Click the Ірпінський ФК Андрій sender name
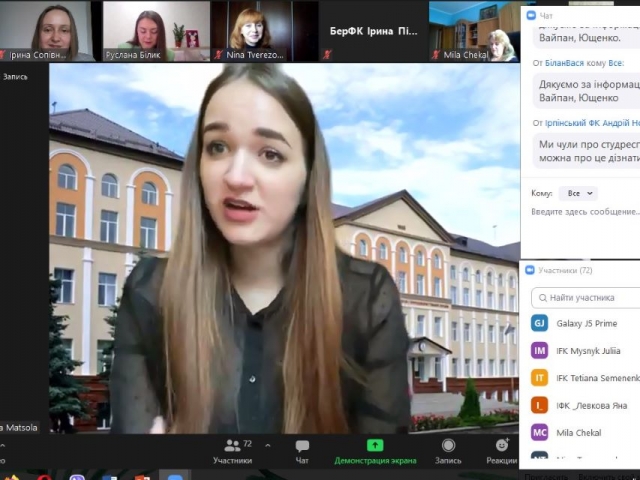This screenshot has height=480, width=640. pos(592,123)
